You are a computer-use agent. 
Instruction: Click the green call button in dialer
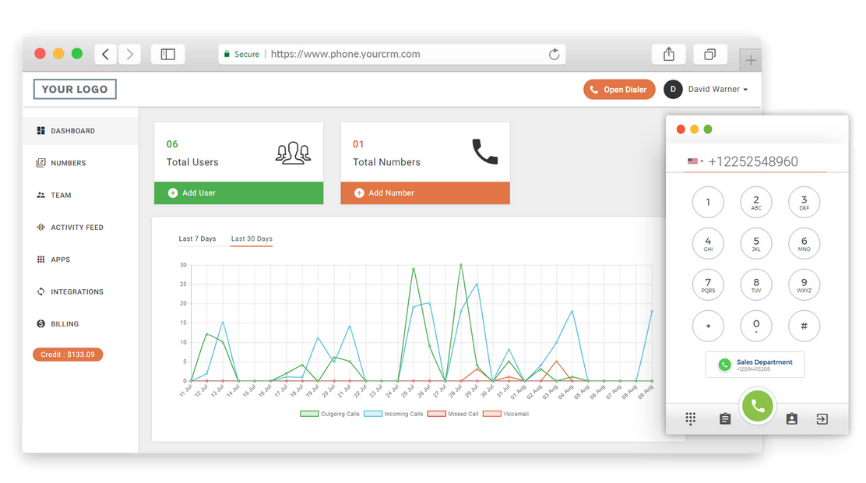(757, 406)
